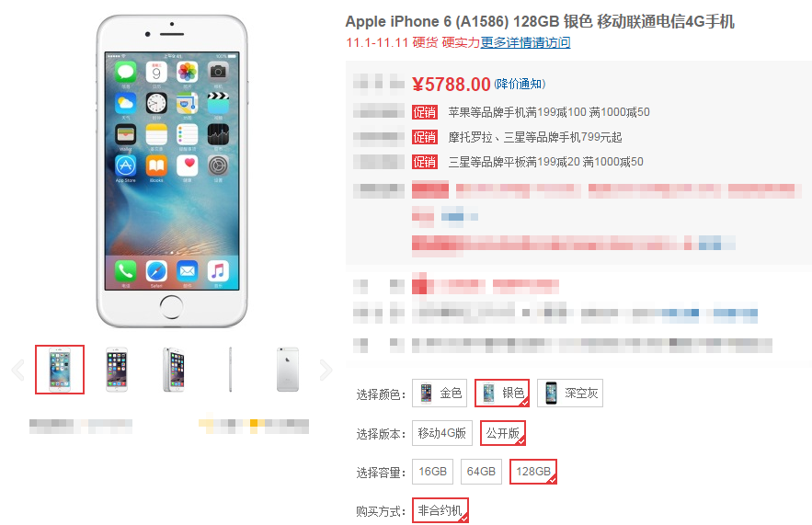
Task: Choose the 金色 gold color option
Action: (x=440, y=393)
